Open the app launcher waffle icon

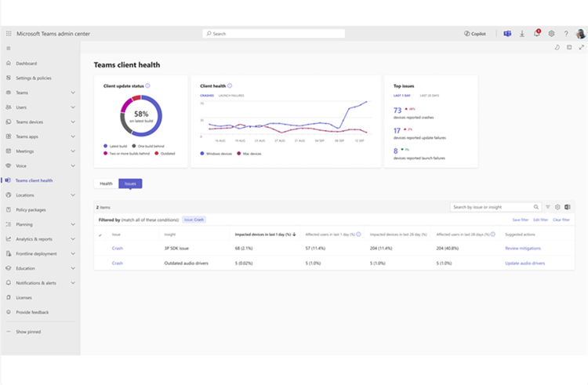pos(9,34)
